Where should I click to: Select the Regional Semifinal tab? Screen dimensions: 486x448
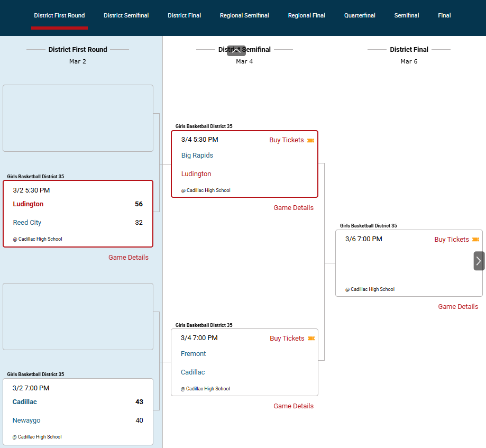coord(244,15)
